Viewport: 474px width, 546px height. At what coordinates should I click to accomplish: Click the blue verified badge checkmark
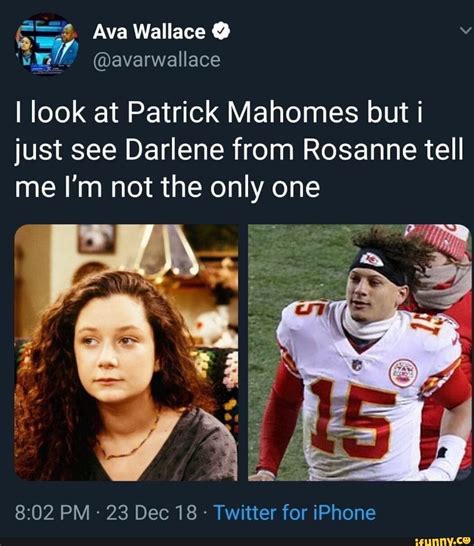(x=221, y=31)
